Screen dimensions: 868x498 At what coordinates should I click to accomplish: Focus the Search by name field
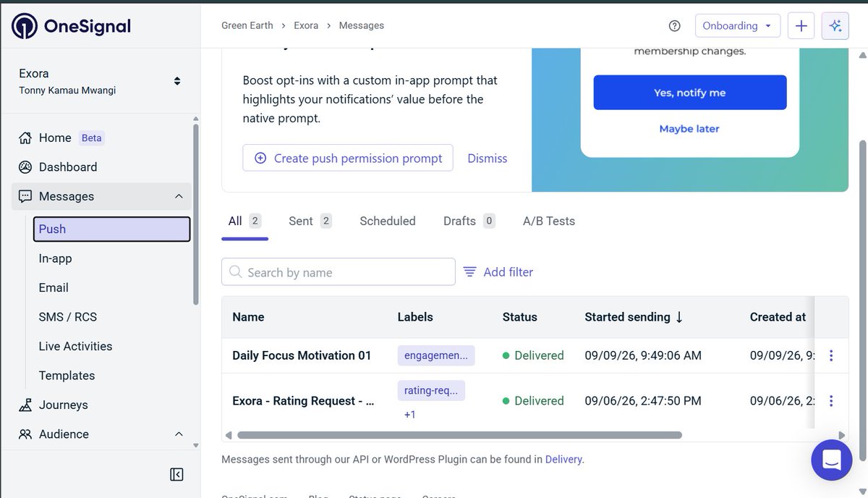[x=339, y=272]
